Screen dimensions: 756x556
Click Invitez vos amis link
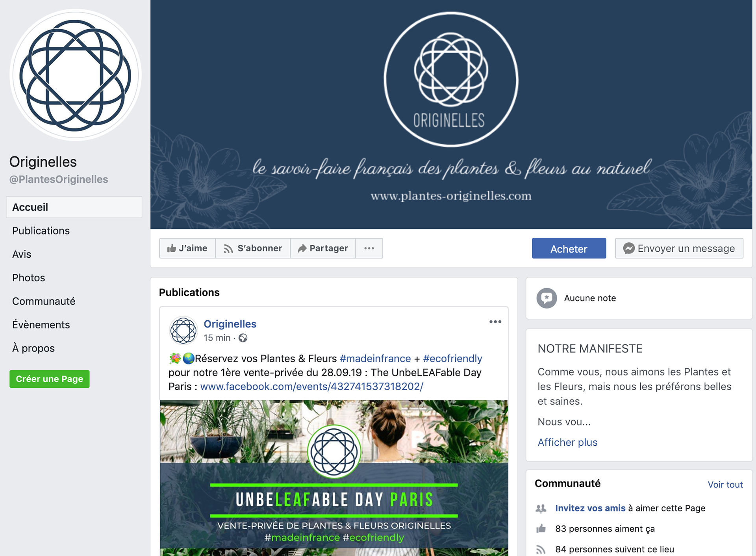590,508
